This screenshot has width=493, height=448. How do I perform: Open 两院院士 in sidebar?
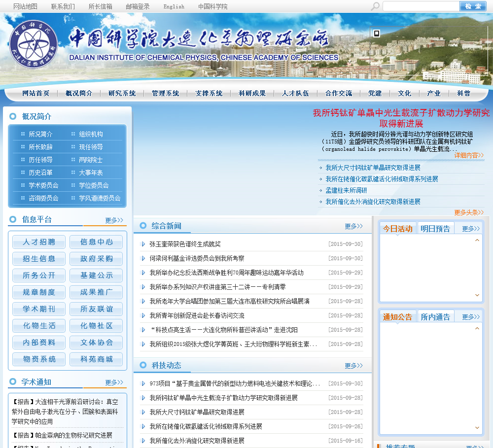coord(91,160)
